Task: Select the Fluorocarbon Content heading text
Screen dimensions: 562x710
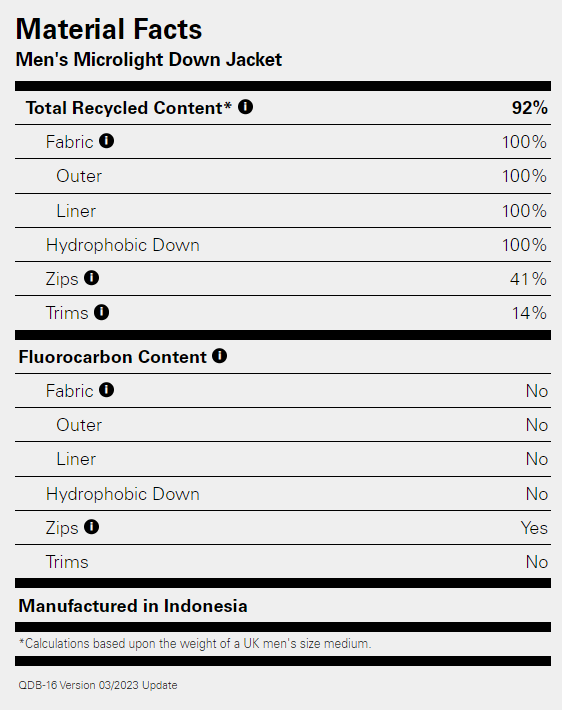Action: tap(112, 357)
